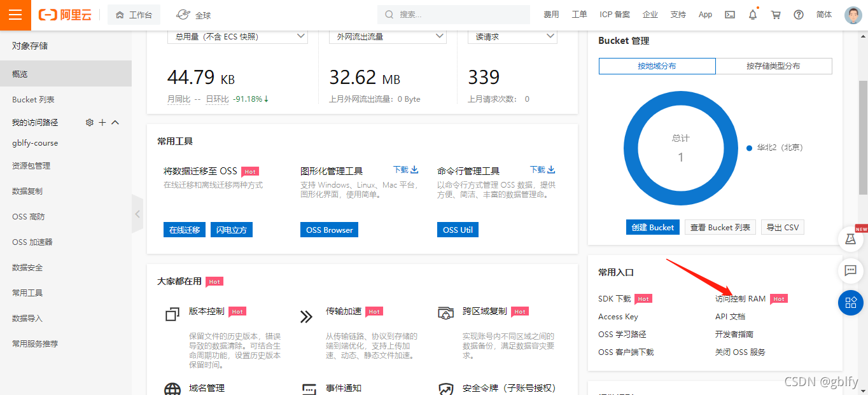Click the OSS Browser button
The image size is (868, 395).
tap(329, 230)
